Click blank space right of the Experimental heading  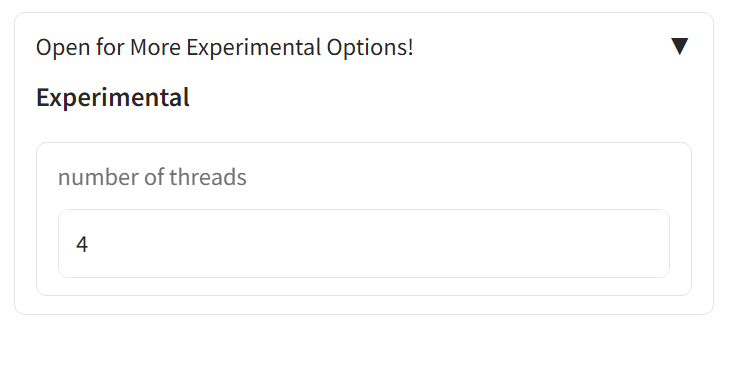[x=438, y=97]
